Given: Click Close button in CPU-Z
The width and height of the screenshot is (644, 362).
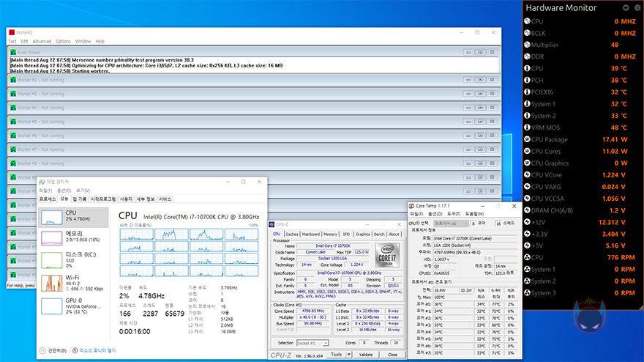Looking at the screenshot, I should 393,354.
